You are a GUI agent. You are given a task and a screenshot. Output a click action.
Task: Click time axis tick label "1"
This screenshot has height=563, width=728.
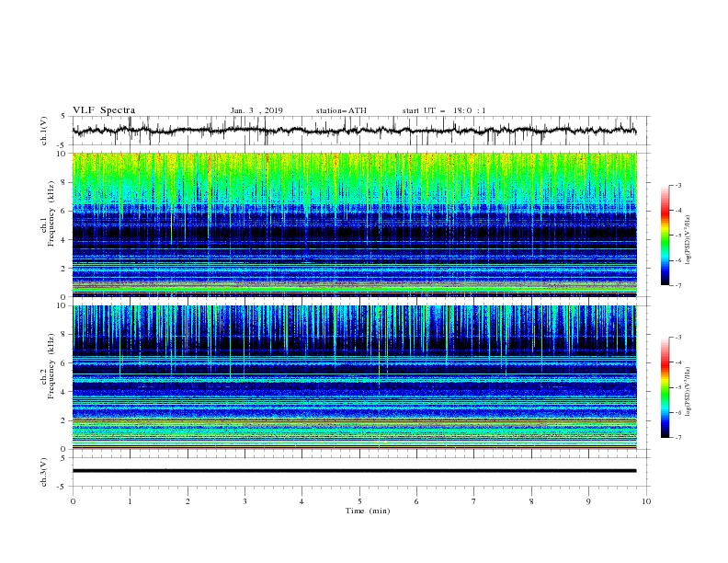click(130, 501)
